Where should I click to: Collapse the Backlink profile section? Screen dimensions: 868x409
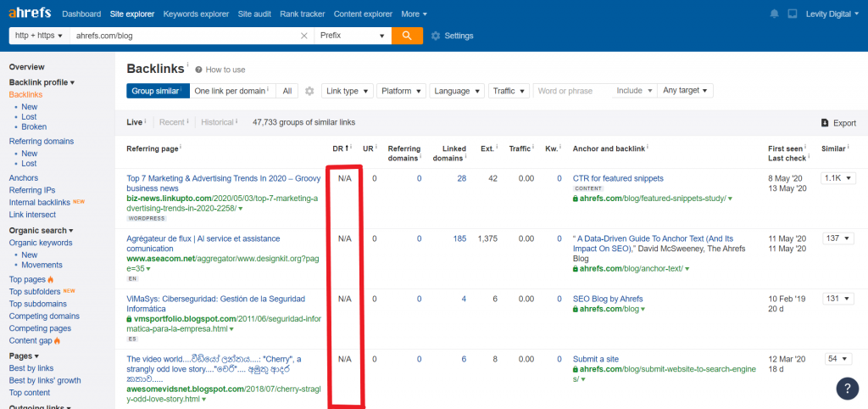click(x=42, y=82)
